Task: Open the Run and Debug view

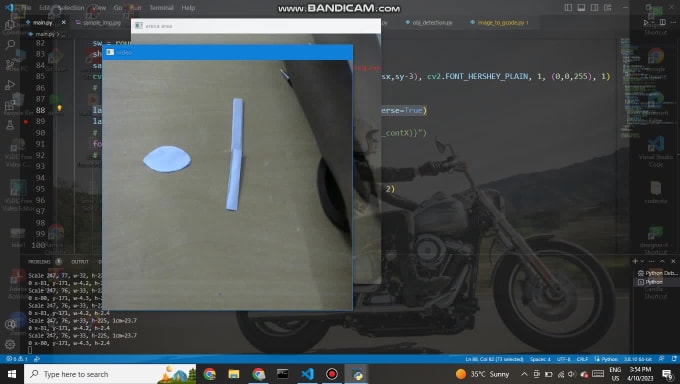Action: tap(10, 85)
